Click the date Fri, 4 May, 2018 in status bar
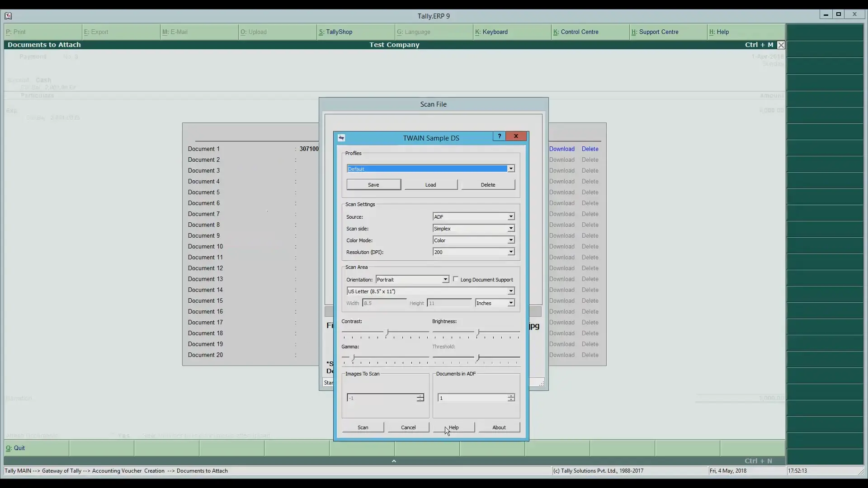 pos(728,470)
